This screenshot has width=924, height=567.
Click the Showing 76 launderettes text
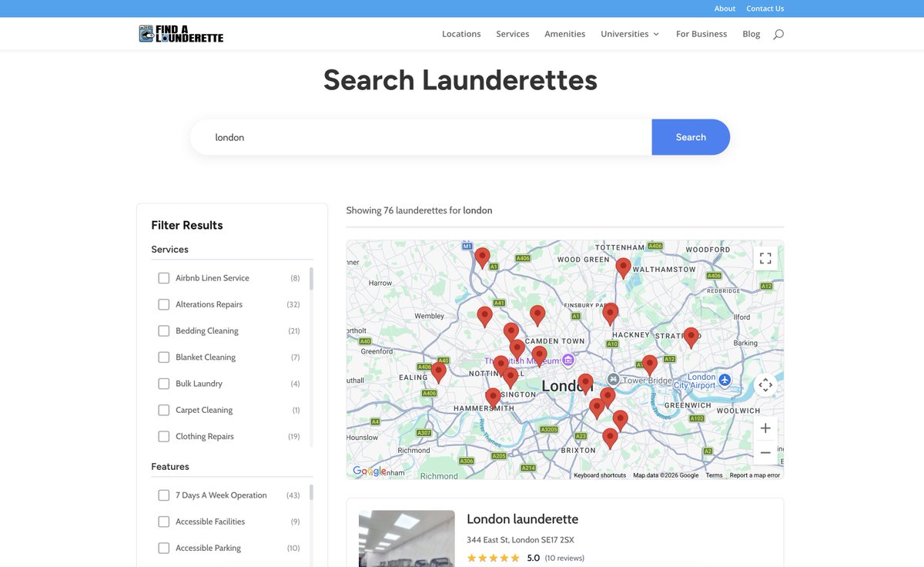coord(419,210)
